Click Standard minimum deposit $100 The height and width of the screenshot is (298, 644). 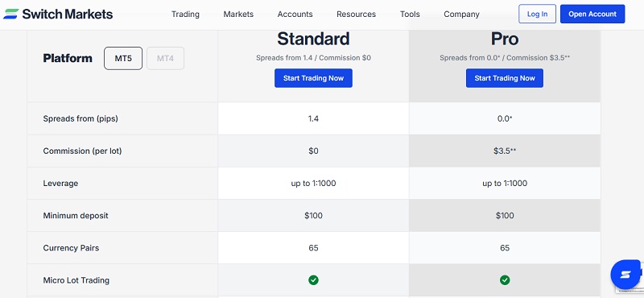(x=313, y=215)
